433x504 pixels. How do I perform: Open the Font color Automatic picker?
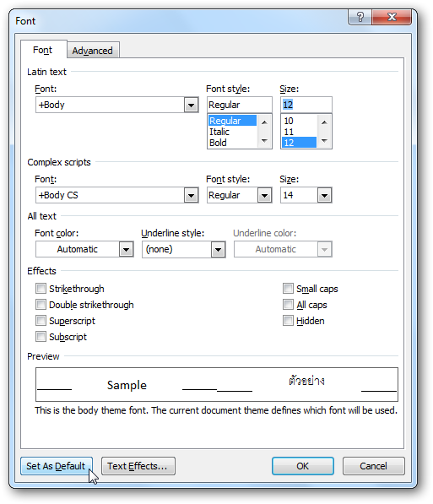coord(126,249)
